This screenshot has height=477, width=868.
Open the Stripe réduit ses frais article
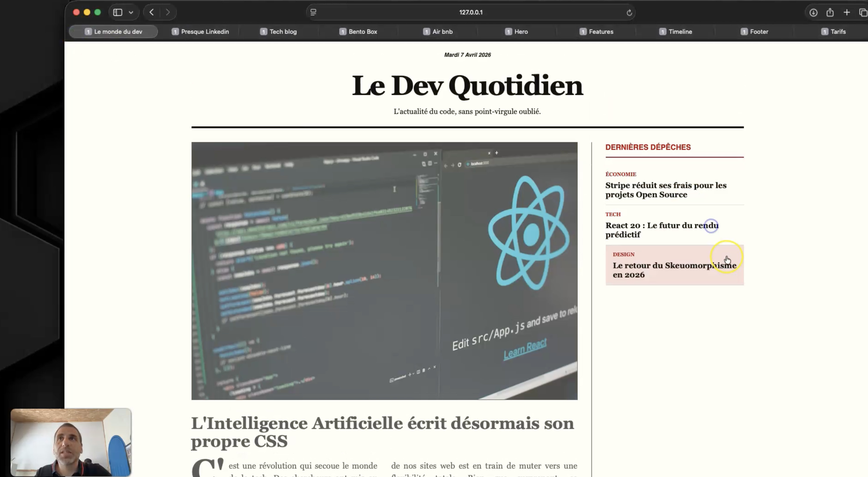665,190
